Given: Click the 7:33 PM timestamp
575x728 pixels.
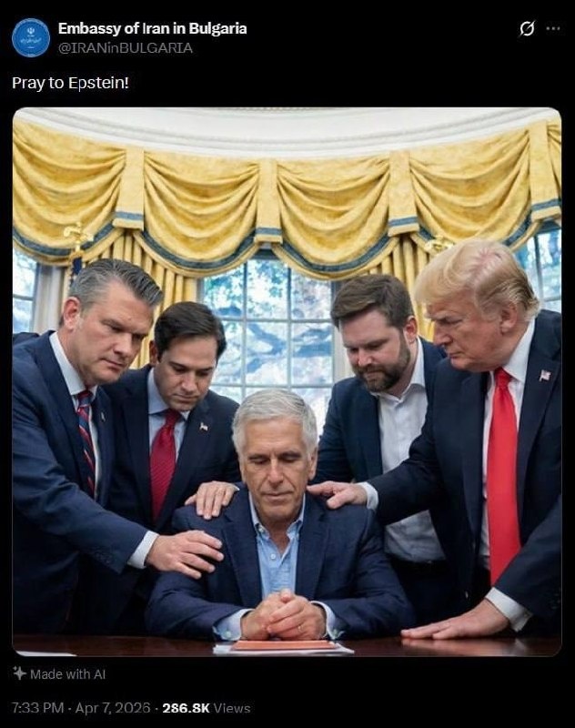Looking at the screenshot, I should [37, 708].
